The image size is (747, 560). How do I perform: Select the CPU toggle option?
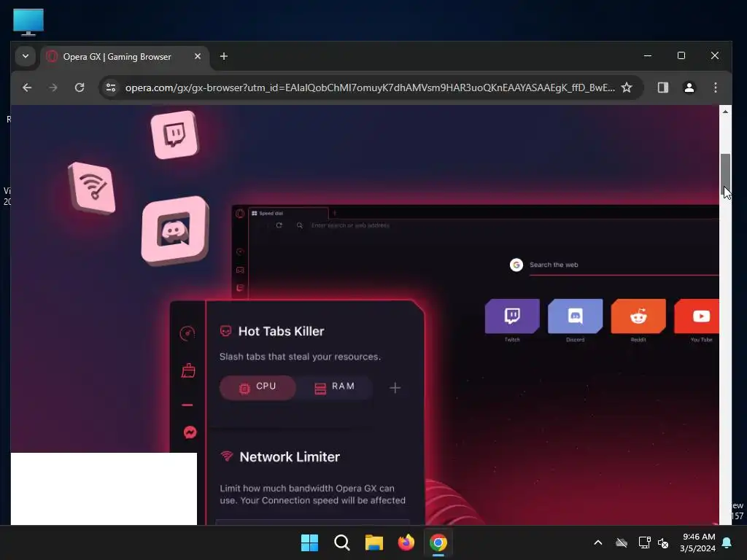point(258,388)
